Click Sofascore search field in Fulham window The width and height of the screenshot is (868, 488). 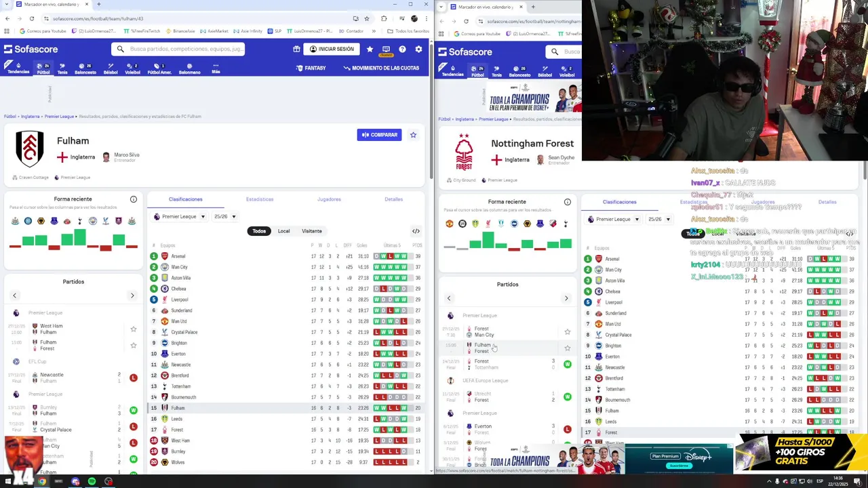[178, 49]
